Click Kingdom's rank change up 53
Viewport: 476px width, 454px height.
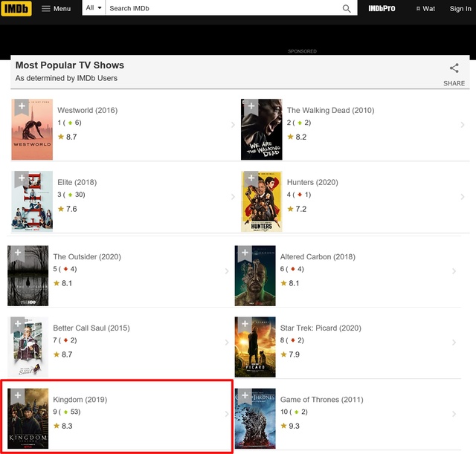click(x=72, y=412)
